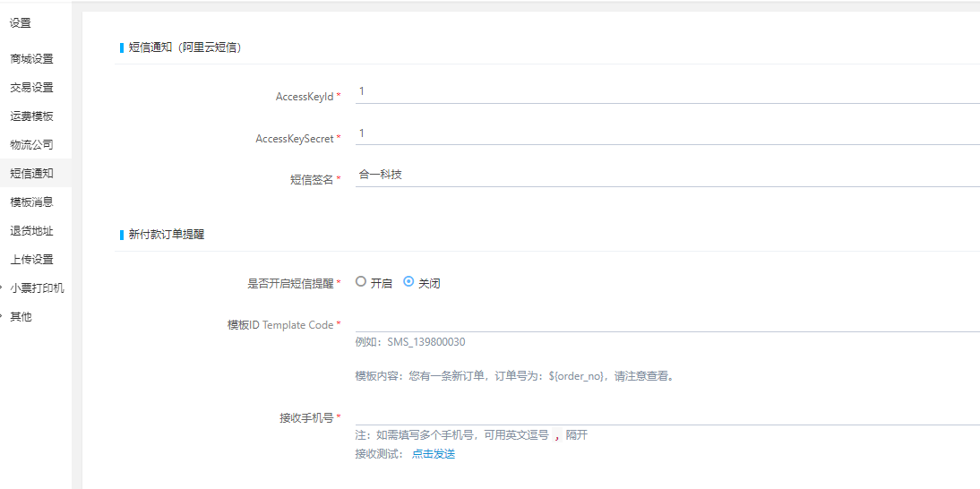
Task: Expand the 其他 submenu
Action: tap(21, 317)
